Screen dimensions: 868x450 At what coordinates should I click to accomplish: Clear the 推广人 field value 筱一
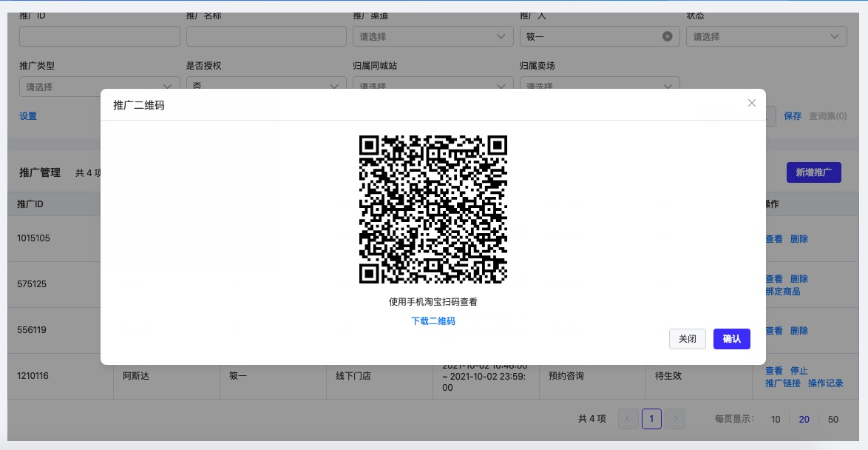coord(667,36)
